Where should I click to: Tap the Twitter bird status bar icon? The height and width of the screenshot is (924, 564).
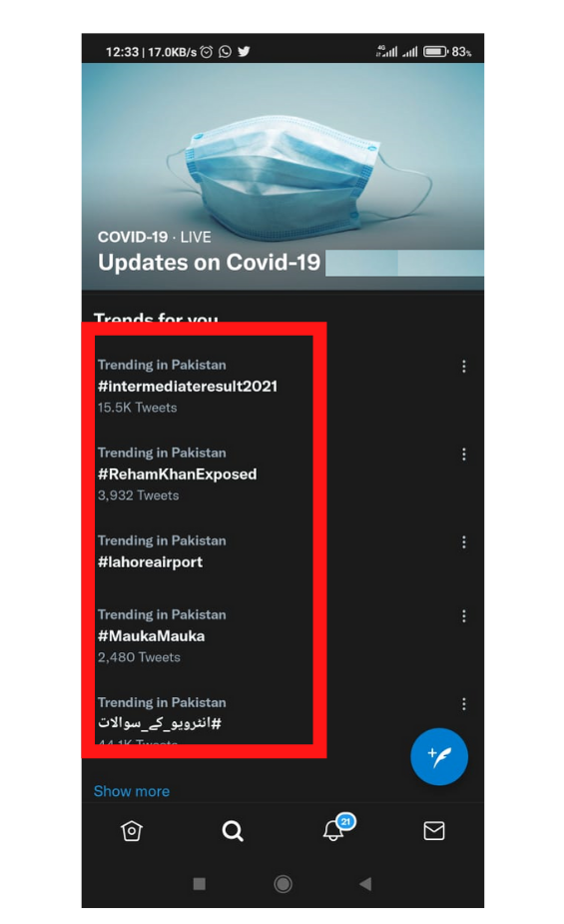244,52
